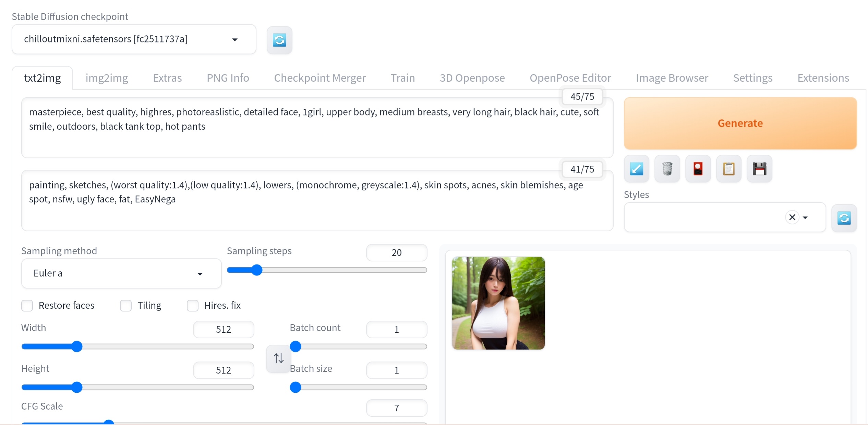The height and width of the screenshot is (425, 868).
Task: Open the generated image thumbnail
Action: point(498,303)
